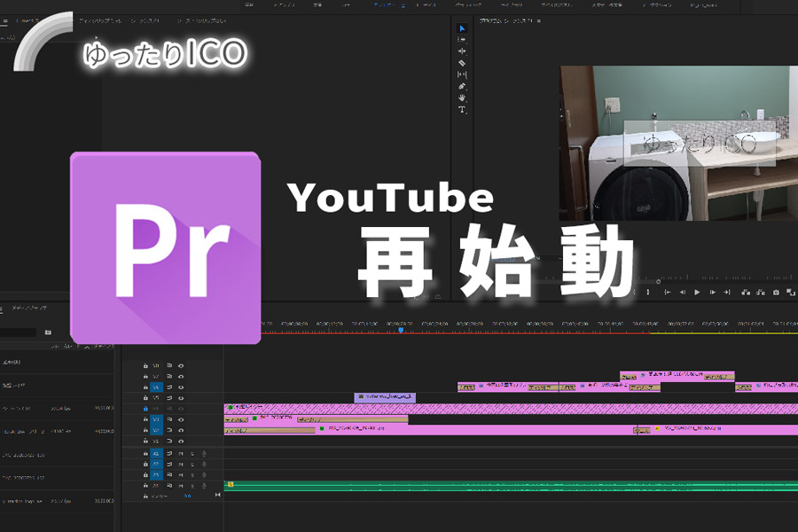Lock track V8

(x=145, y=365)
